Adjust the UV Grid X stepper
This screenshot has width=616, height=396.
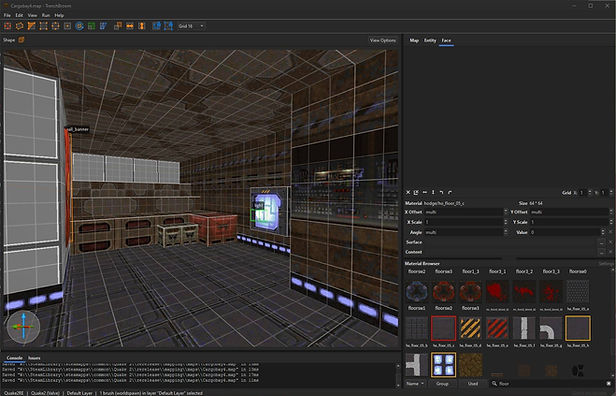590,192
